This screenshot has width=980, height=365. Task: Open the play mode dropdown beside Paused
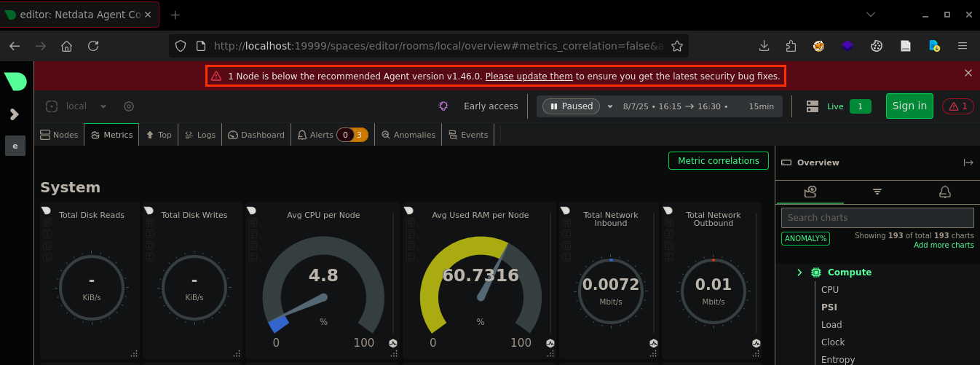click(610, 106)
